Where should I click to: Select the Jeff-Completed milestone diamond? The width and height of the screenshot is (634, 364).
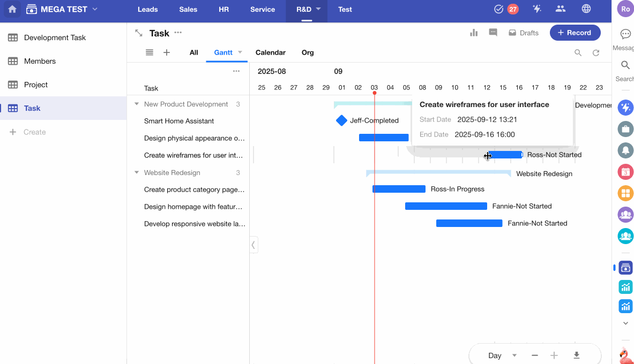coord(341,120)
